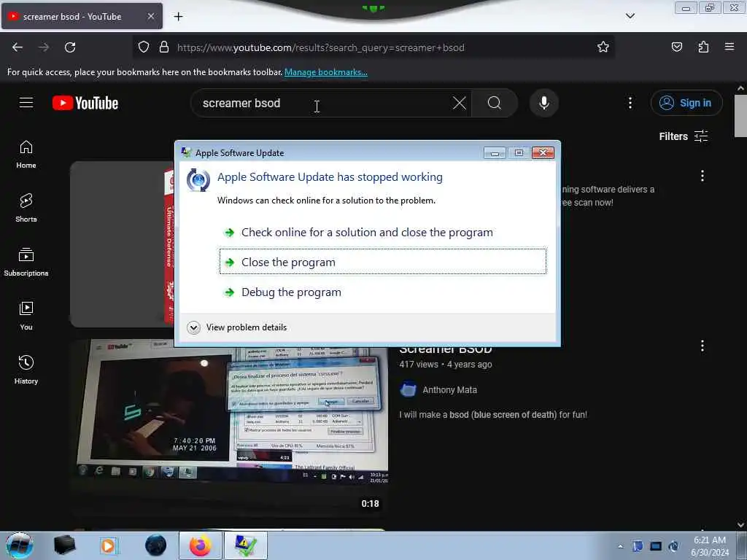The width and height of the screenshot is (747, 560).
Task: Open the Windows Media Player taskbar icon
Action: 108,545
